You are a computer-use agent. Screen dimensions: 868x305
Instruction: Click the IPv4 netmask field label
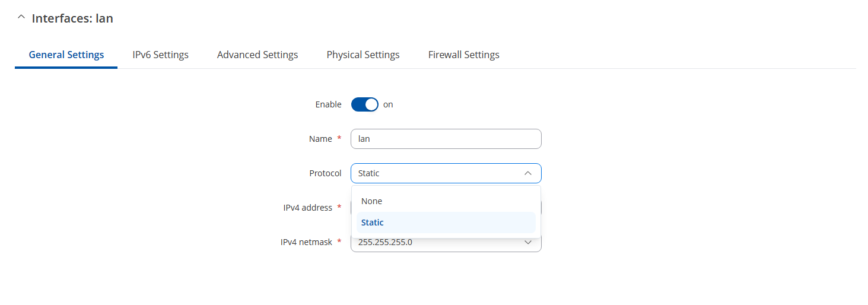point(306,242)
